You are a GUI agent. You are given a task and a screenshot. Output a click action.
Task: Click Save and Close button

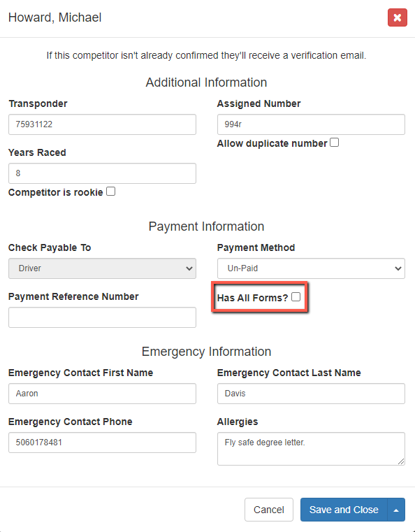[344, 510]
